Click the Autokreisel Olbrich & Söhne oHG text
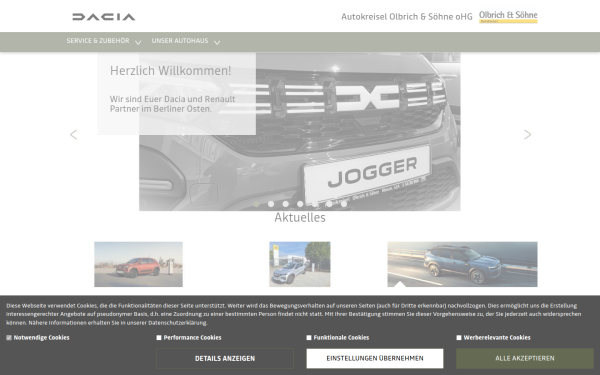Viewport: 600px width, 375px height. click(x=407, y=17)
